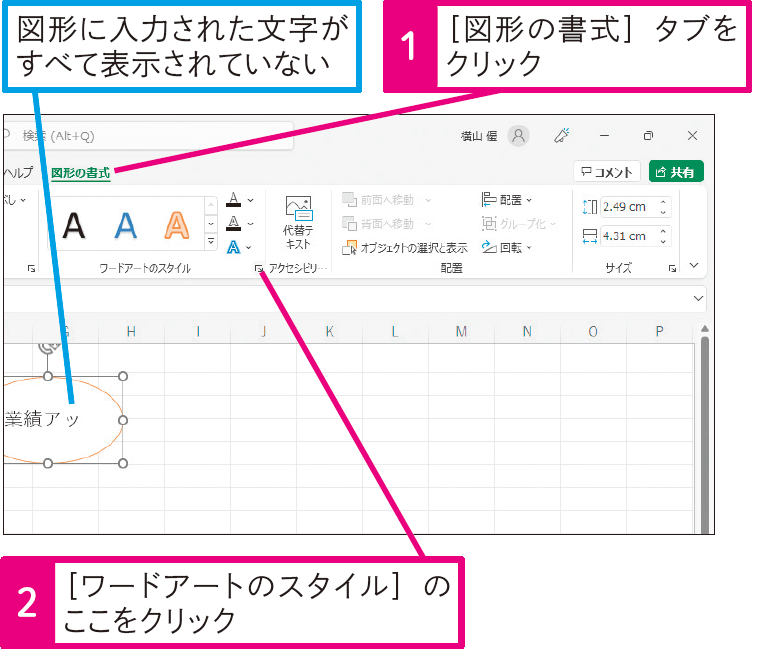Select column J header
783x649 pixels.
point(264,331)
